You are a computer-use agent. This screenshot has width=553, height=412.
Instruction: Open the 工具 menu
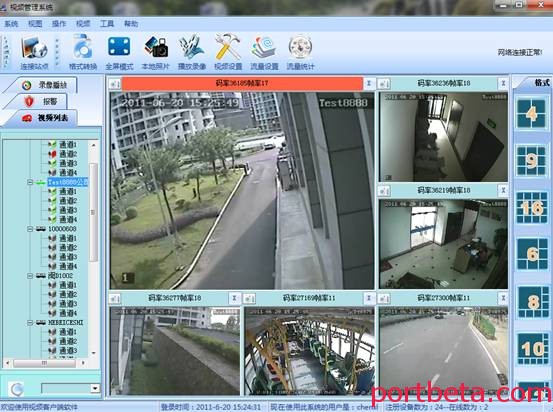(x=107, y=24)
